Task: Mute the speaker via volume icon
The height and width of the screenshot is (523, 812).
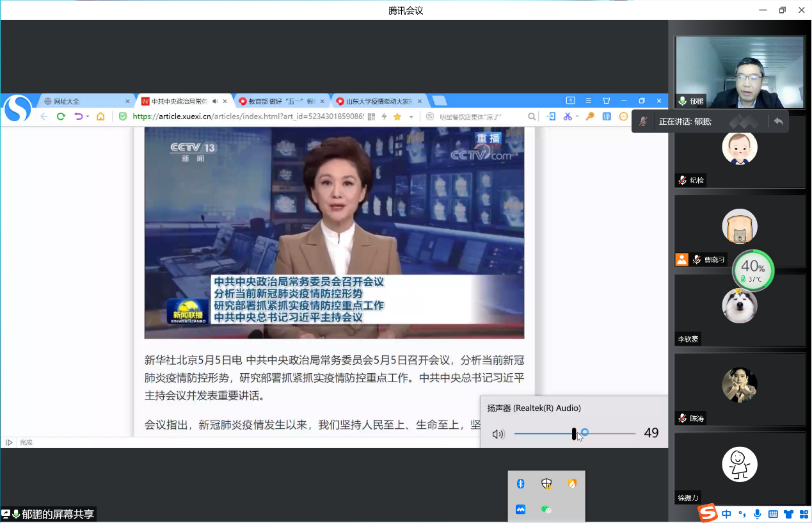Action: click(498, 434)
